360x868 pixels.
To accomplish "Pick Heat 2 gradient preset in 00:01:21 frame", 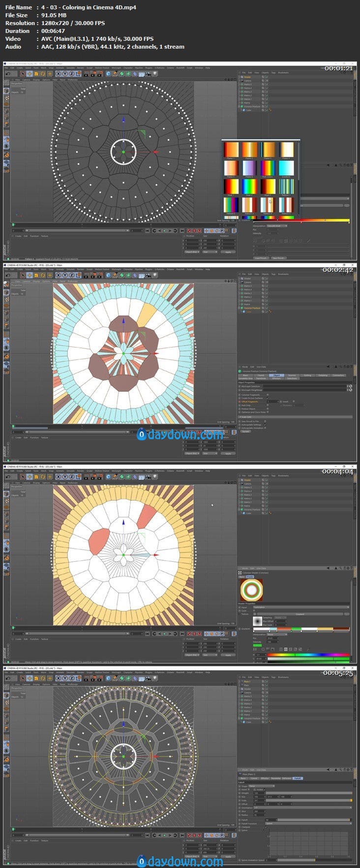I will click(x=249, y=186).
